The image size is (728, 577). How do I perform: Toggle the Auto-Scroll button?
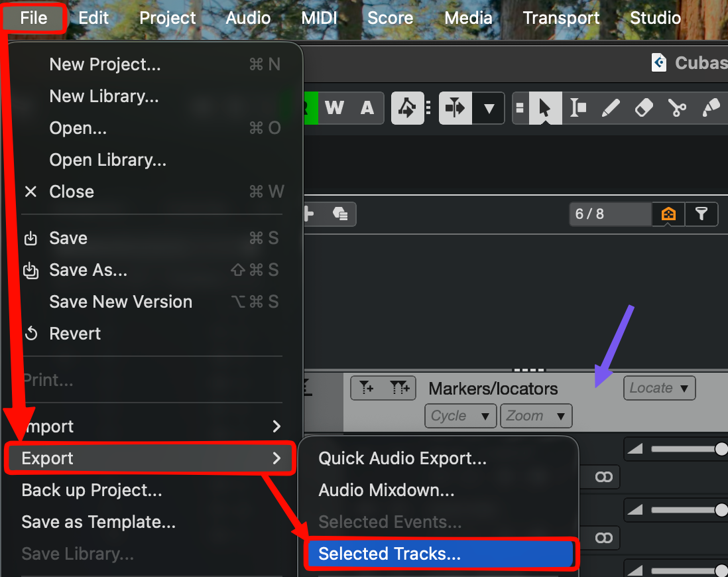[455, 108]
